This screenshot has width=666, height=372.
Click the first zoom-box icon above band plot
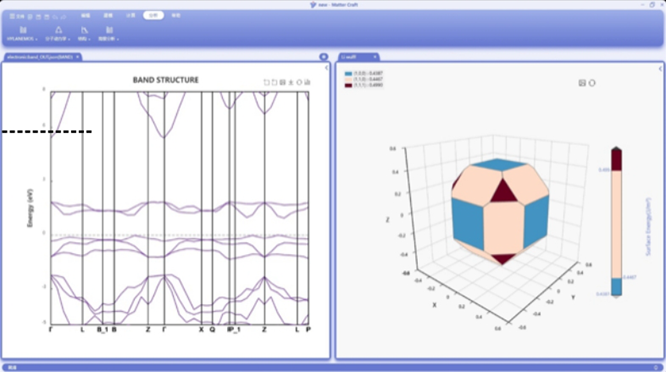pos(266,82)
